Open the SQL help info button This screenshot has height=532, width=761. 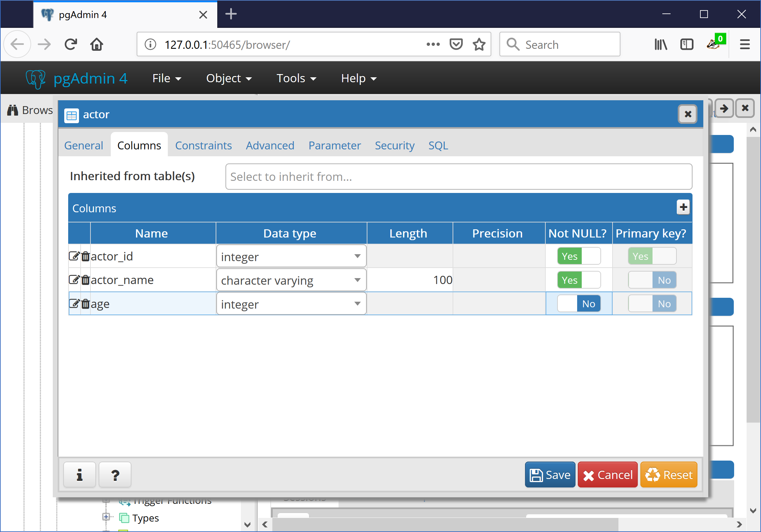tap(80, 475)
